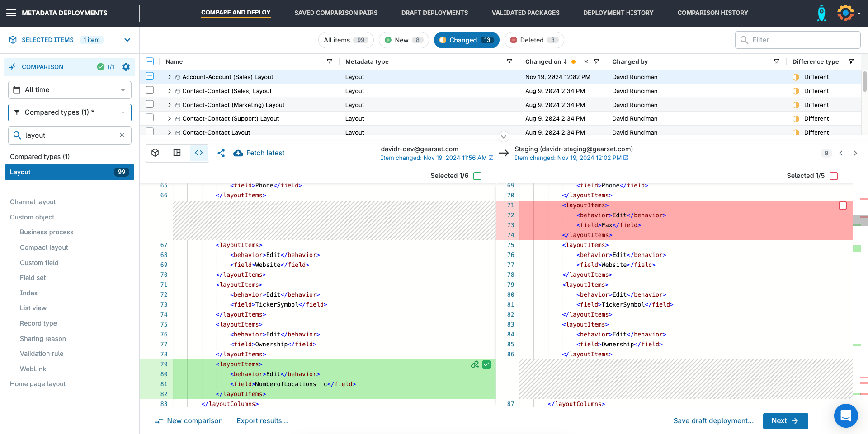Open the Compared types filter dropdown
The width and height of the screenshot is (868, 434).
click(70, 112)
